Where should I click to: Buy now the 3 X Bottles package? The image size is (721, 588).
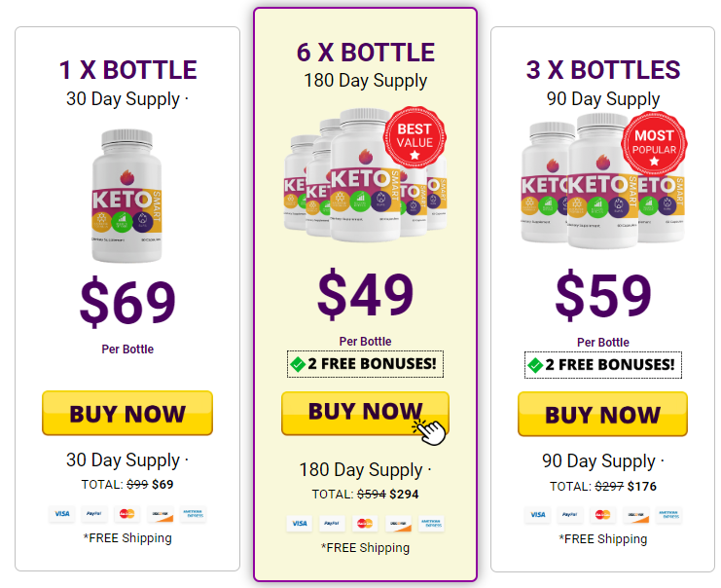point(603,414)
